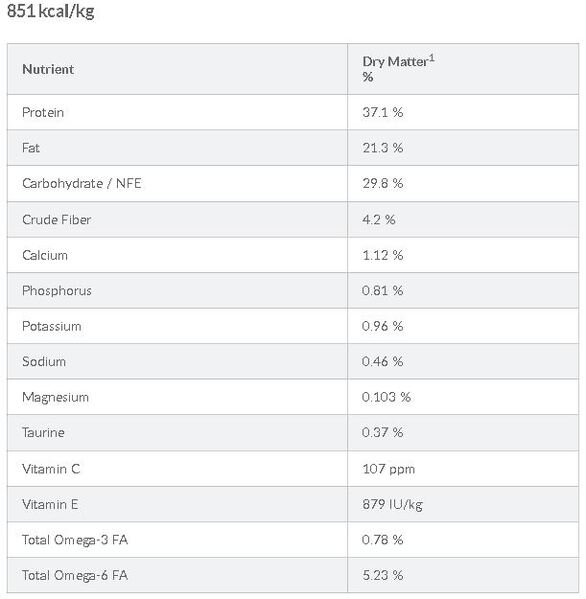The width and height of the screenshot is (586, 599).
Task: Click the 37.1 % protein value
Action: pyautogui.click(x=382, y=112)
